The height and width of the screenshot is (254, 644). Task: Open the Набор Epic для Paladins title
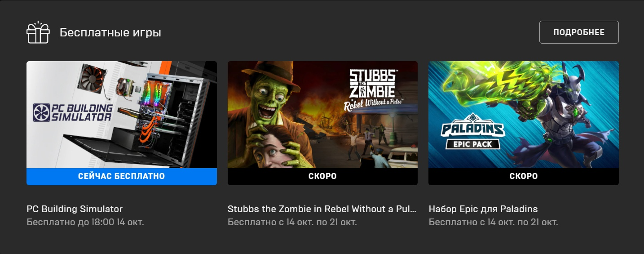483,209
